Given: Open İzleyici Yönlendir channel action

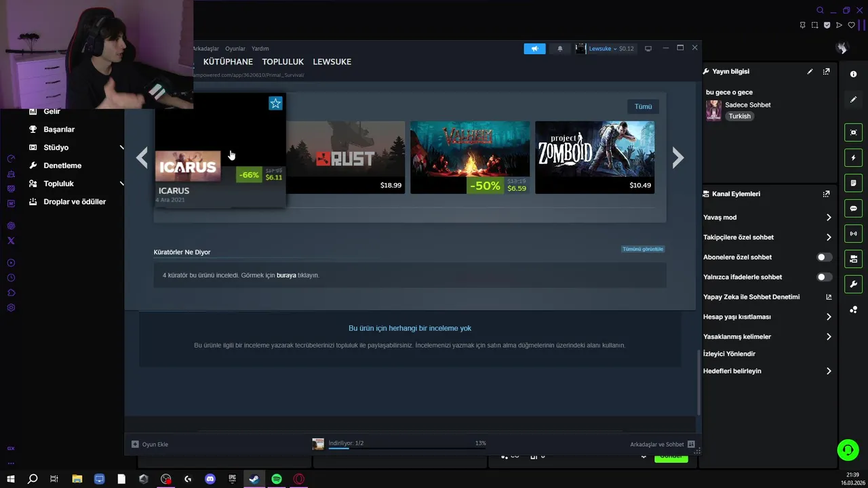Looking at the screenshot, I should (729, 354).
